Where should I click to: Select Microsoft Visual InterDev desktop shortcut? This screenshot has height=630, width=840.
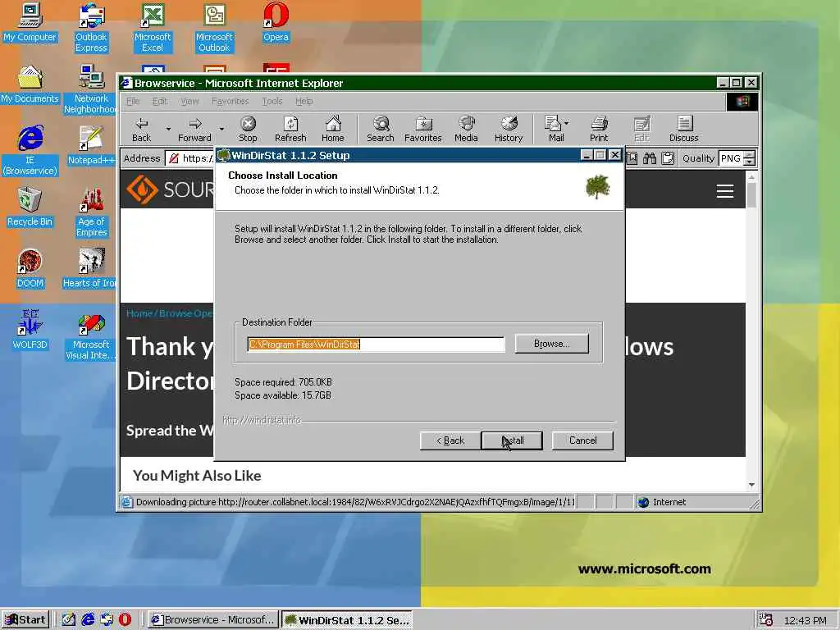(x=91, y=336)
